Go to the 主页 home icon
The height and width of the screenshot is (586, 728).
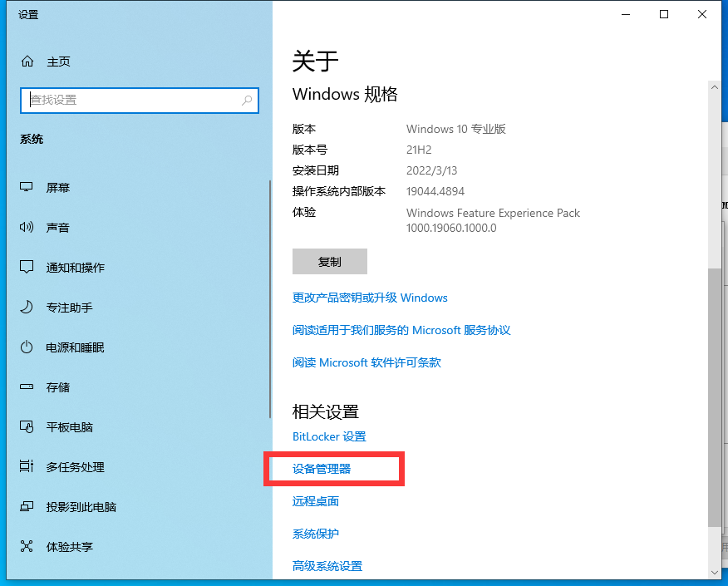27,62
